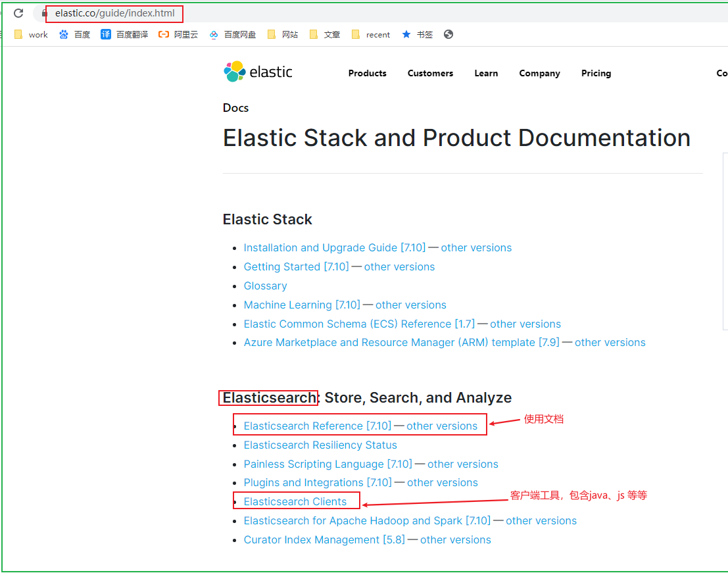
Task: Click the elastic logo
Action: click(258, 72)
